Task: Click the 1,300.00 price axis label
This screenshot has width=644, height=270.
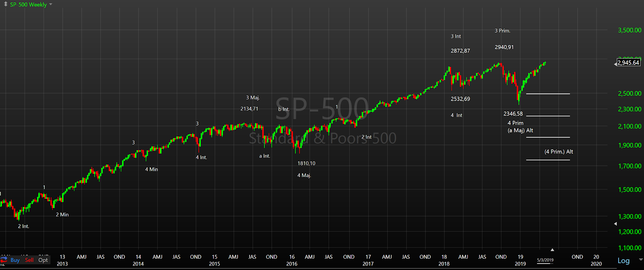Action: [630, 216]
